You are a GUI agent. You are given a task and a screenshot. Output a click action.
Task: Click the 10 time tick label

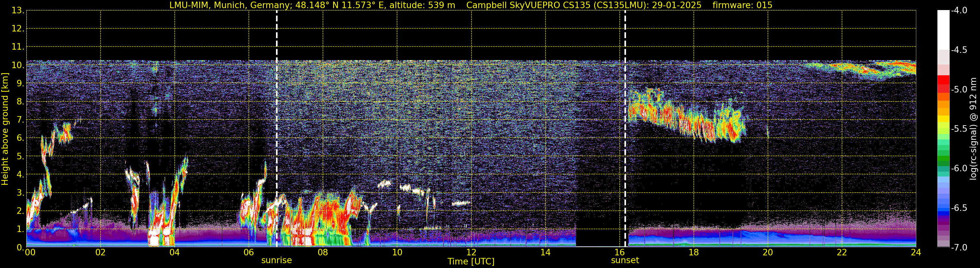[x=397, y=252]
